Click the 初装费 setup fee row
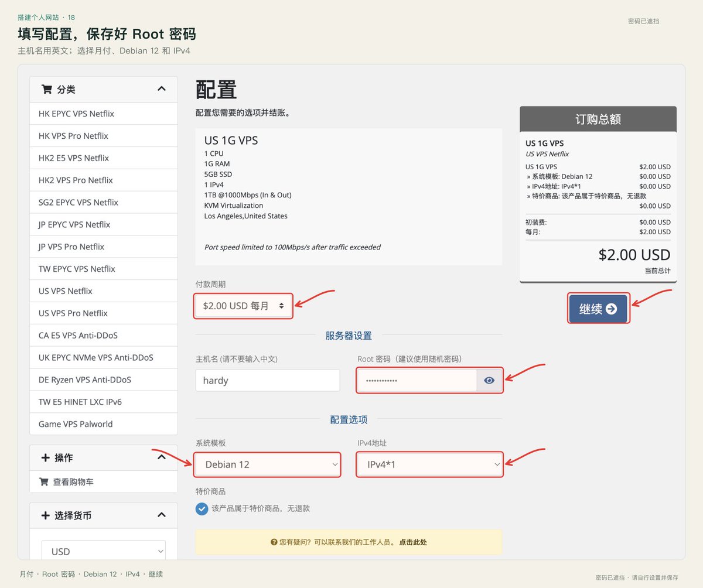Image resolution: width=703 pixels, height=588 pixels. point(598,222)
